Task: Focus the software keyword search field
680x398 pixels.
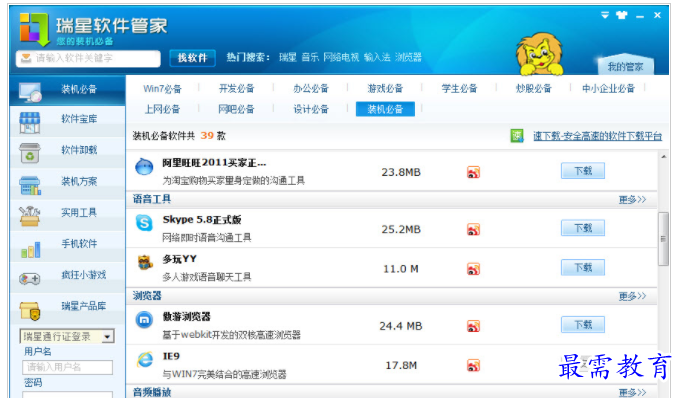Action: tap(88, 58)
